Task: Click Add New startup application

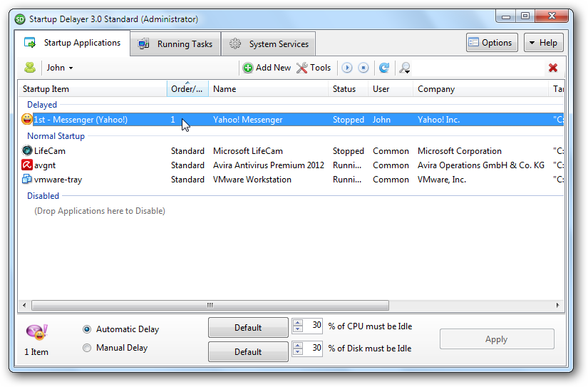Action: (267, 68)
